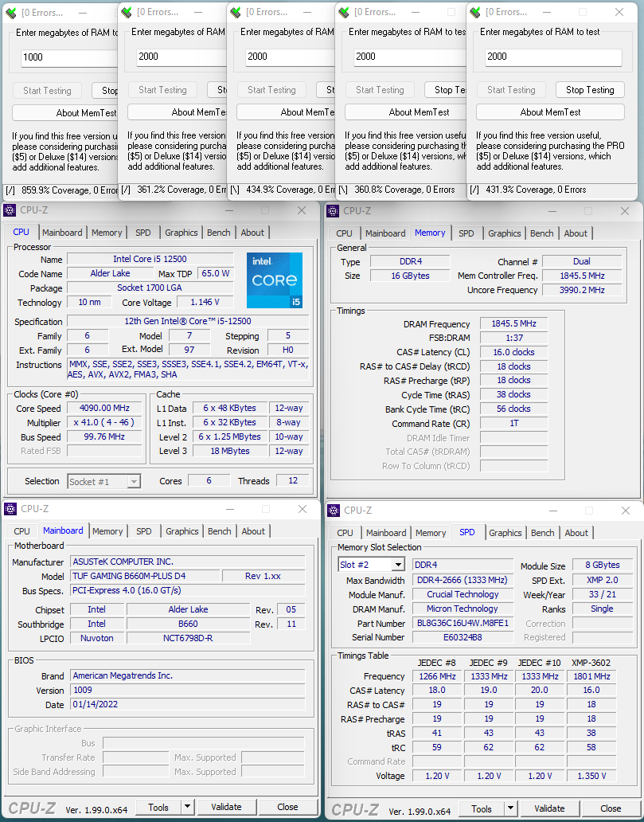
Task: Click About MemTest in the 431.9% coverage window
Action: [550, 112]
